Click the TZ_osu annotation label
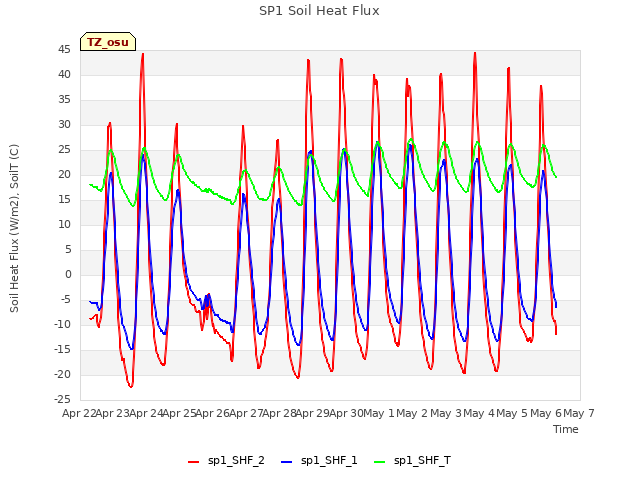The width and height of the screenshot is (640, 480). click(108, 42)
